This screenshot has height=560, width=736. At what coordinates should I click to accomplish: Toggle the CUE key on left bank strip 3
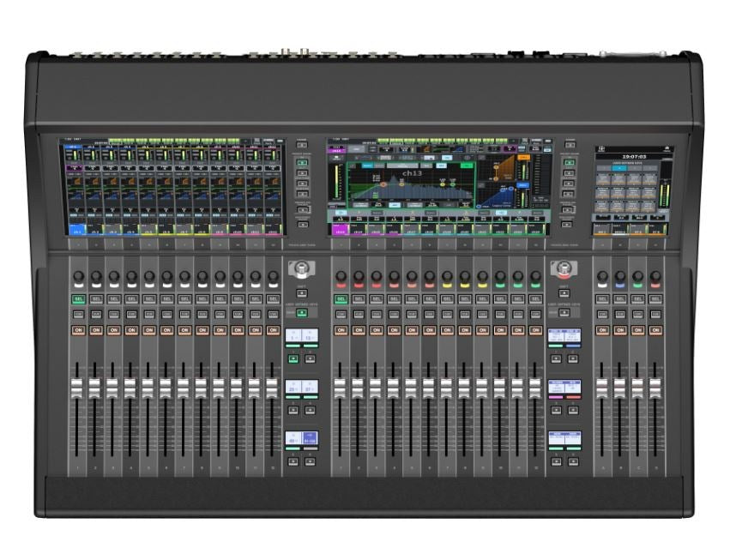(113, 315)
